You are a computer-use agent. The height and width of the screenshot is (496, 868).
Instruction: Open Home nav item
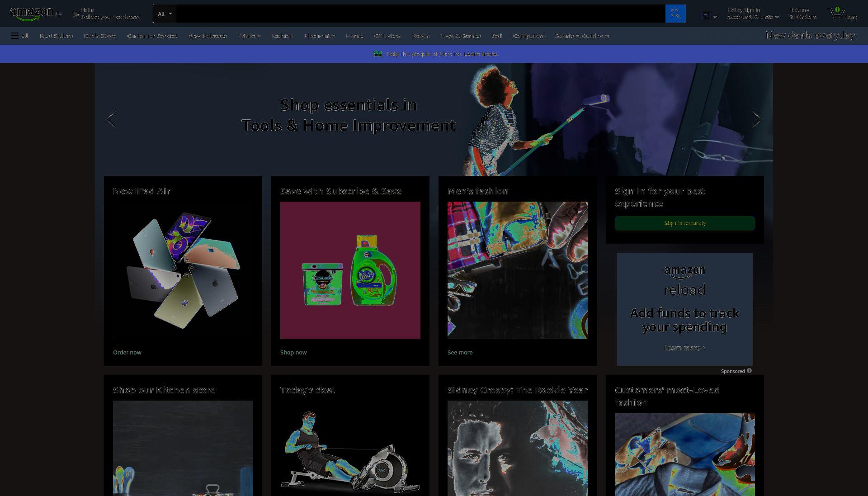click(x=354, y=36)
